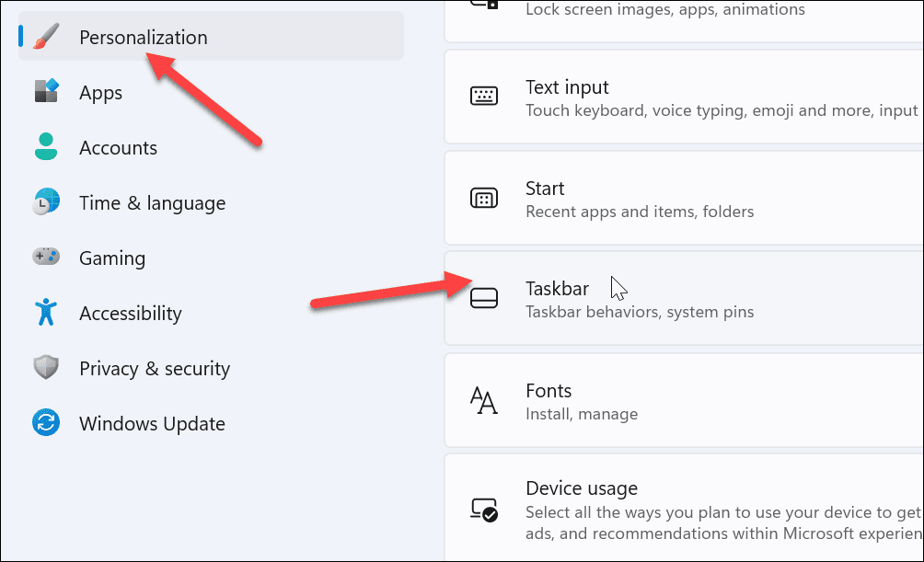Click the Taskbar rectangle icon

tap(484, 299)
